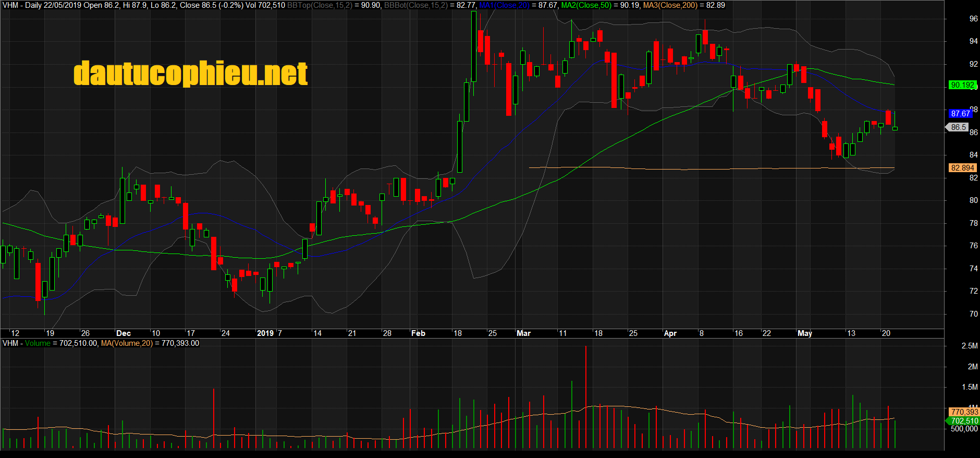Click the green 702,510 volume tag

(964, 421)
